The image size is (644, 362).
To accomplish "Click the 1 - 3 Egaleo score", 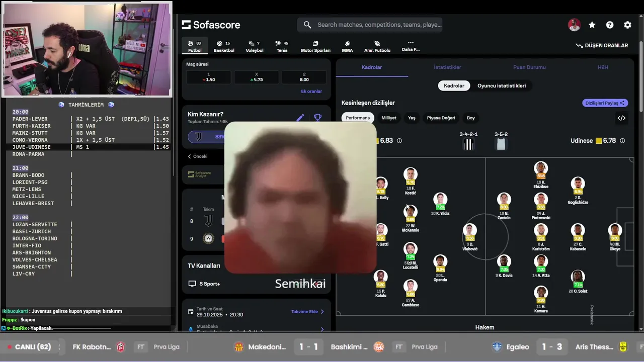I will tap(551, 347).
